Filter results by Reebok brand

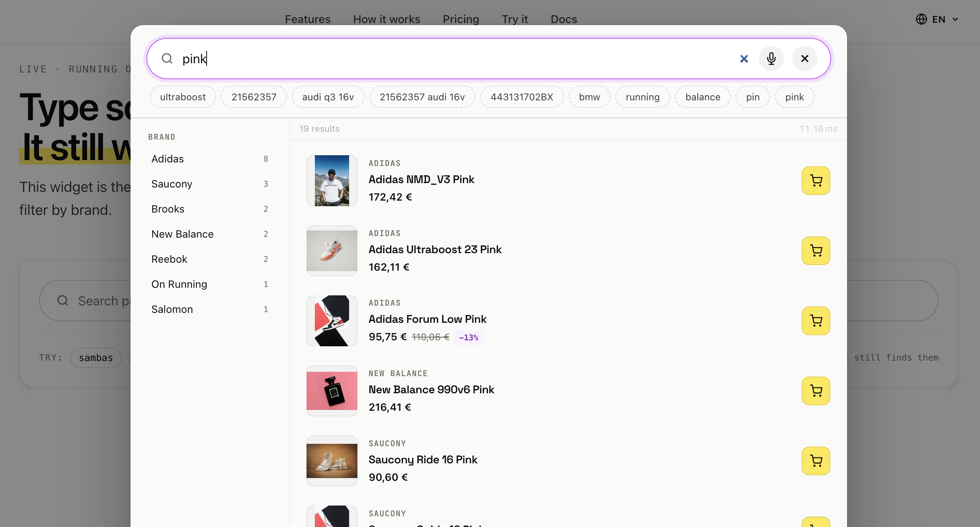coord(210,259)
